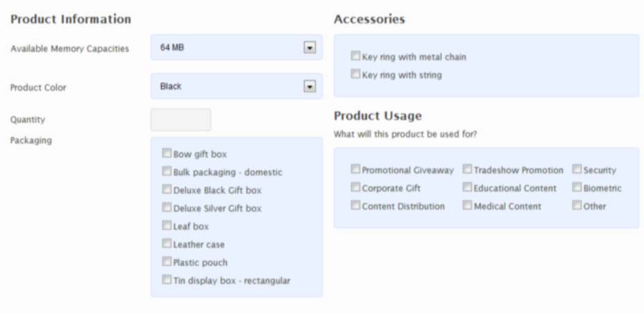The image size is (644, 314).
Task: Click the Quantity input field
Action: (180, 120)
